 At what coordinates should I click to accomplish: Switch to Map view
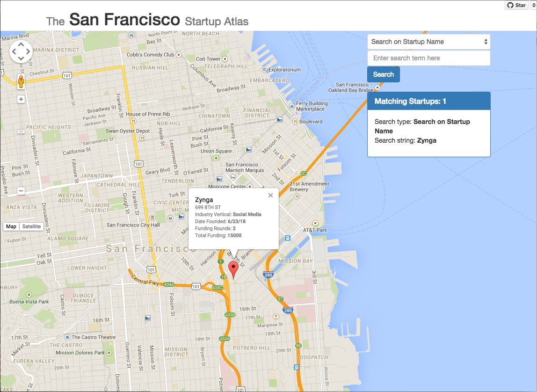click(11, 227)
